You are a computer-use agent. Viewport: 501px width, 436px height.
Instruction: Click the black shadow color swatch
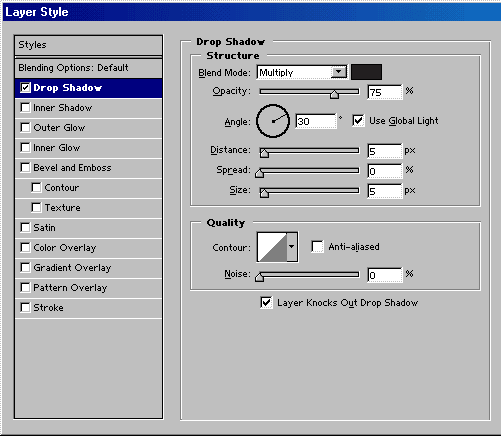(x=366, y=72)
